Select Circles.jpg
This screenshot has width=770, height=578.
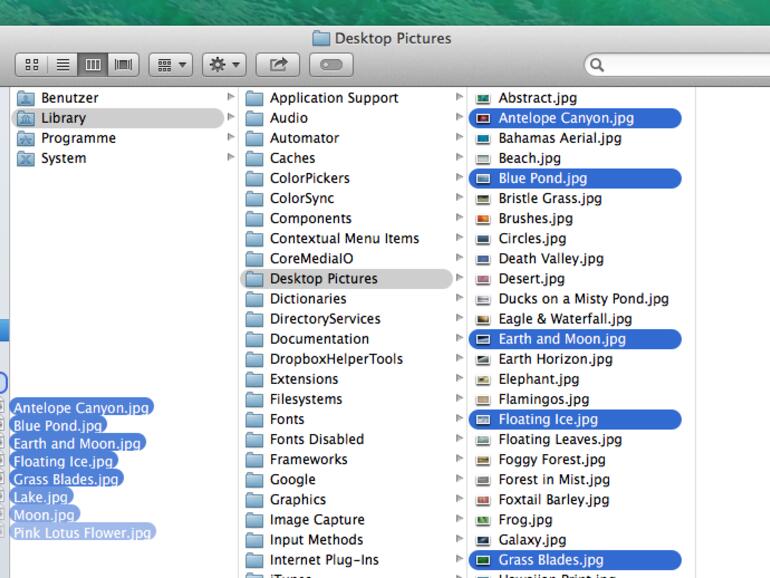coord(575,239)
